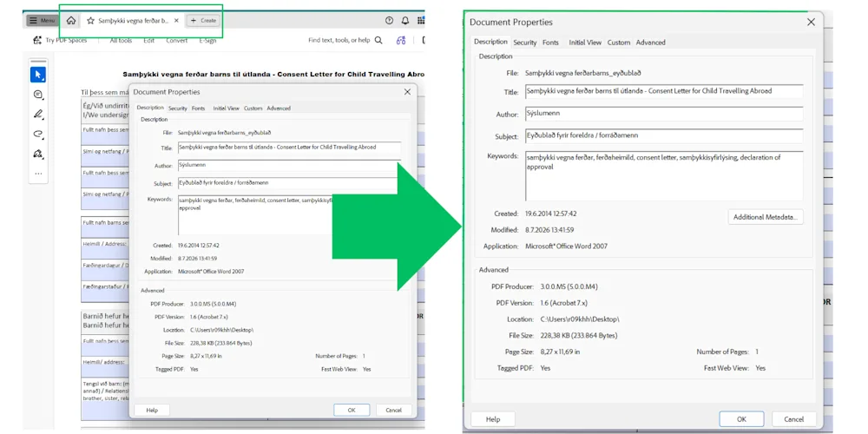Select Description tab in enlarged dialog
This screenshot has width=868, height=434.
point(490,42)
